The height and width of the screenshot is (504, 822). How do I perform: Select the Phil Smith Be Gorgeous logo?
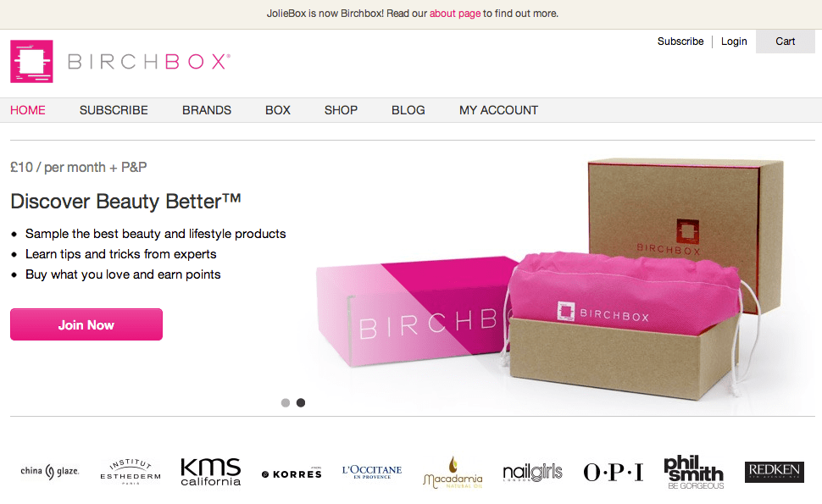click(694, 472)
